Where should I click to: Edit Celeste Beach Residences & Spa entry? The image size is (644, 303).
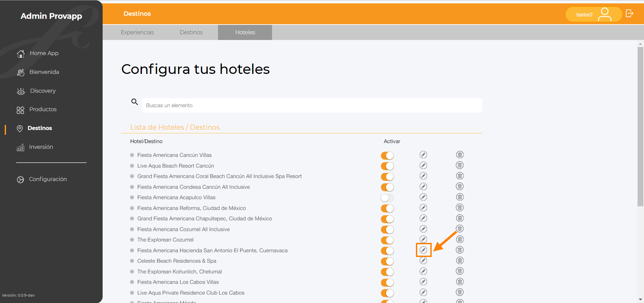point(423,260)
